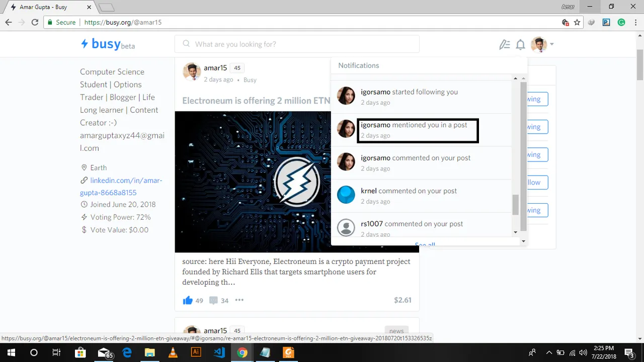Like the Electroneum post with the thumbs-up
Screen dimensions: 644x362
pos(188,300)
